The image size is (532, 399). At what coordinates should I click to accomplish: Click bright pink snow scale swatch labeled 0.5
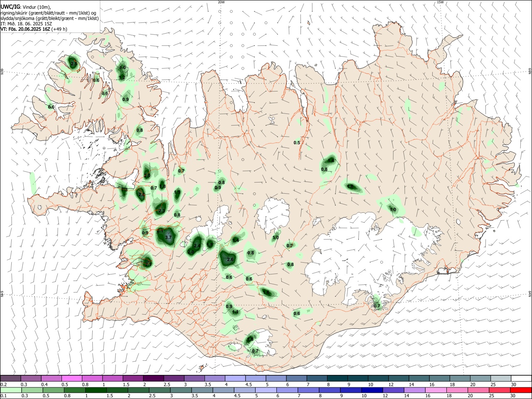pyautogui.click(x=72, y=379)
